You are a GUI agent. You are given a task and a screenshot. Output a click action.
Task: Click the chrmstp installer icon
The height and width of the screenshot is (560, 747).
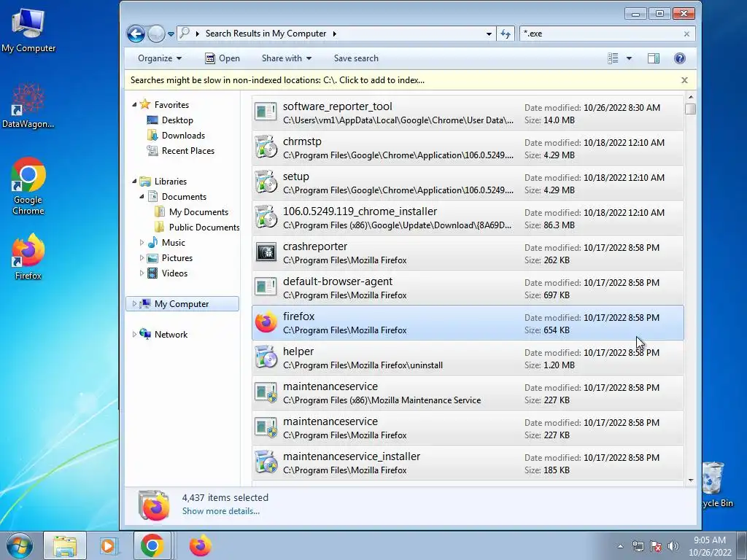[x=266, y=147]
